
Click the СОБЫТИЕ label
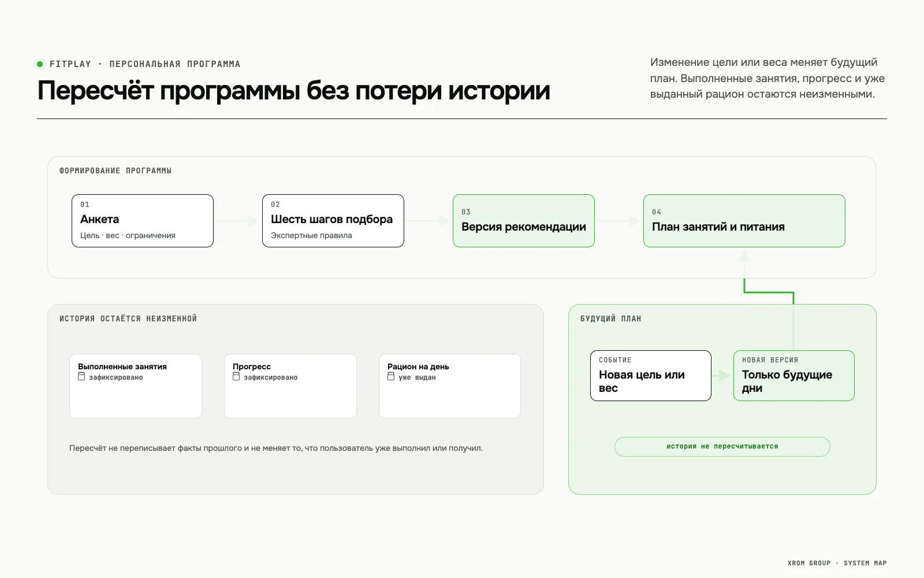[615, 360]
